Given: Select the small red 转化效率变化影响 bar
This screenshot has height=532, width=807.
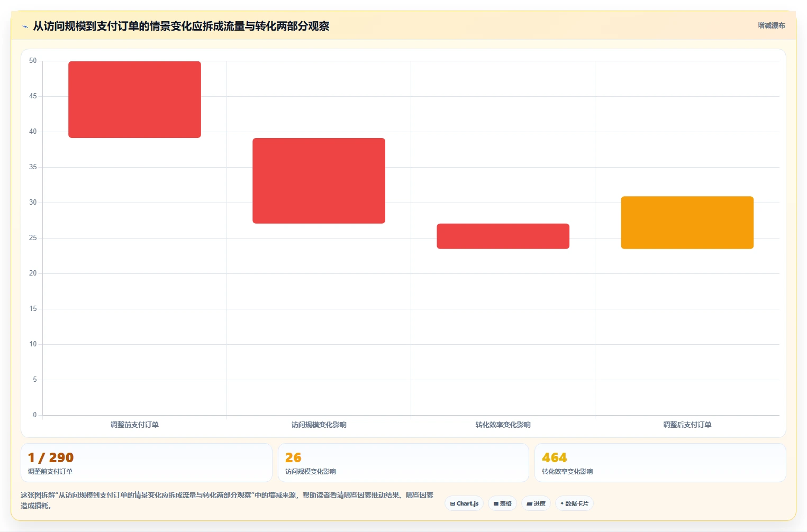Looking at the screenshot, I should [x=503, y=236].
